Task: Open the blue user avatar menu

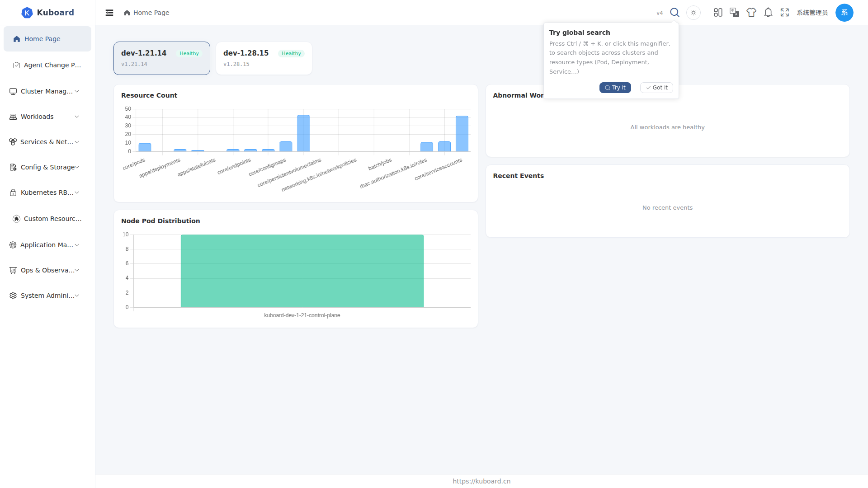Action: pos(844,13)
